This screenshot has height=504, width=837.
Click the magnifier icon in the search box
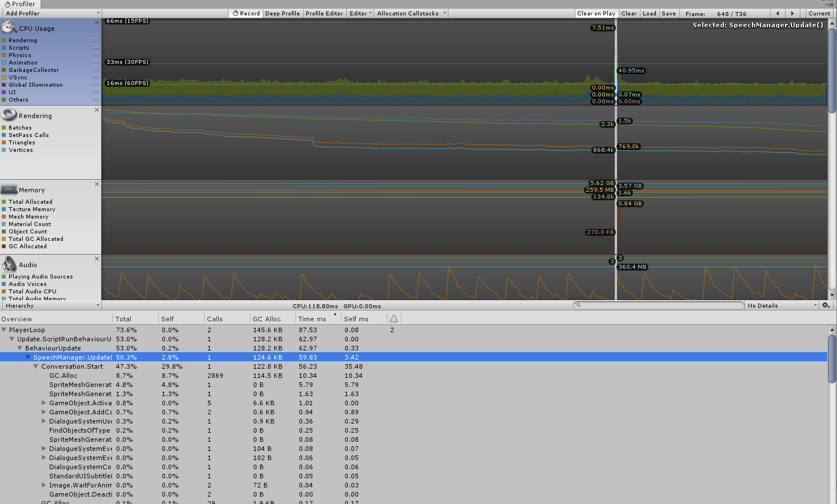pos(578,305)
